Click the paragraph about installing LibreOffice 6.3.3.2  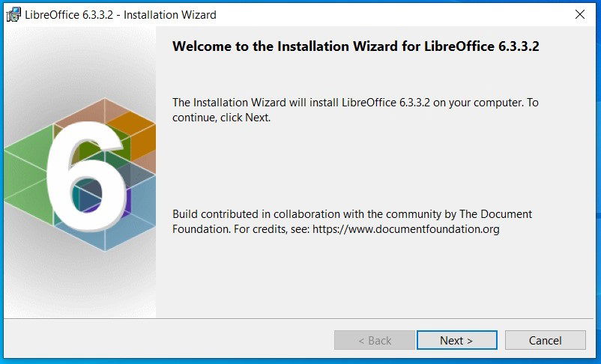point(355,110)
